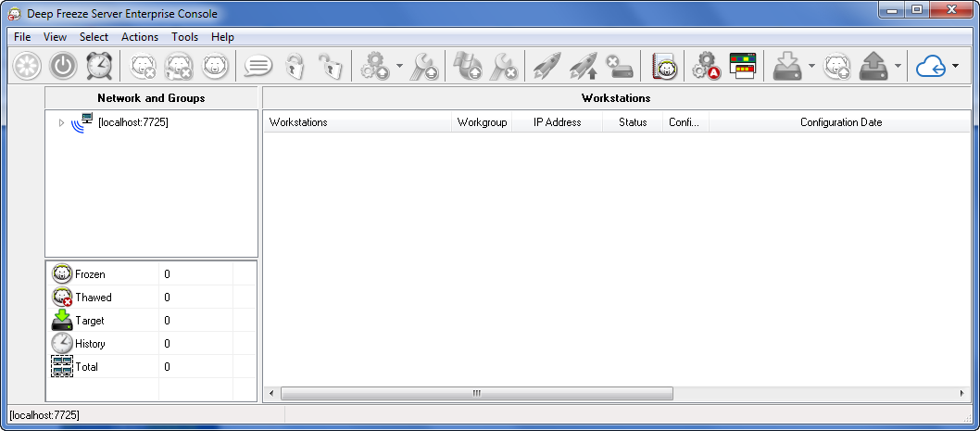Click the truncated Confi... column header
Viewport: 980px width, 431px height.
(685, 122)
